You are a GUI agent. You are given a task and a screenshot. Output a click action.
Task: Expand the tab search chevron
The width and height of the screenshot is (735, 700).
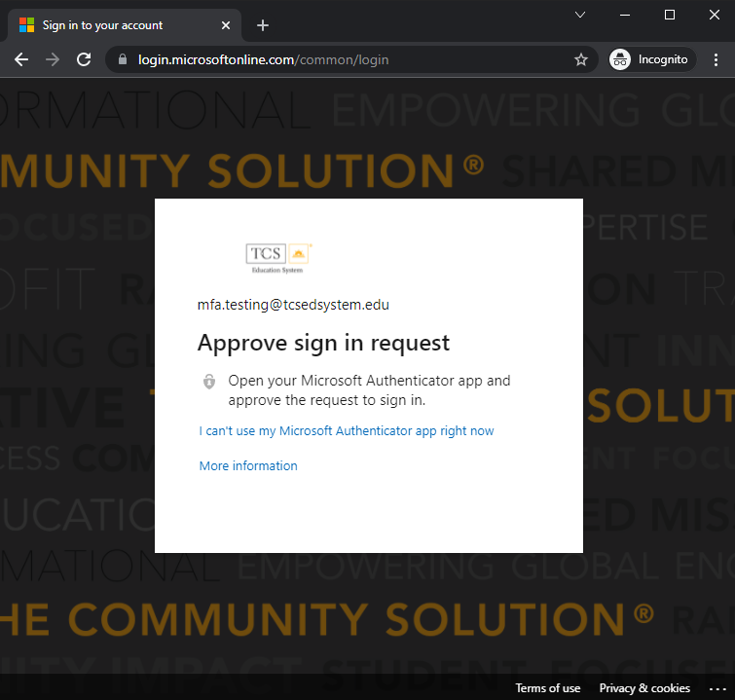point(580,15)
